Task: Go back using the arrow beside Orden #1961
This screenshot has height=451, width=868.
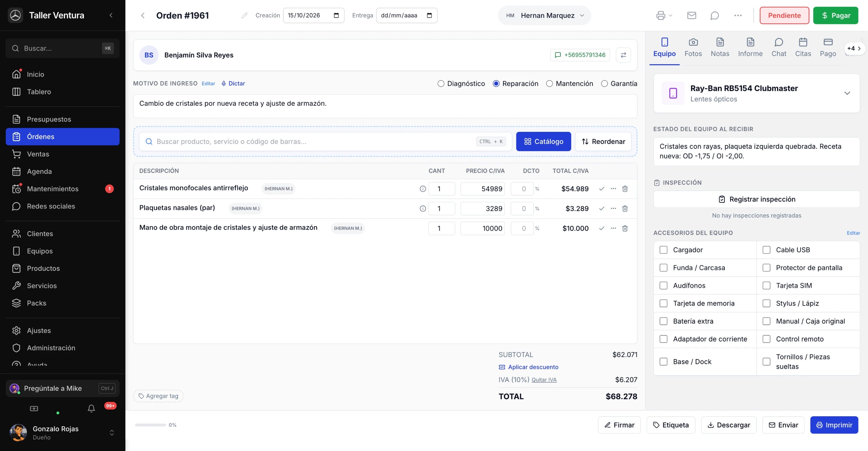Action: click(x=143, y=16)
